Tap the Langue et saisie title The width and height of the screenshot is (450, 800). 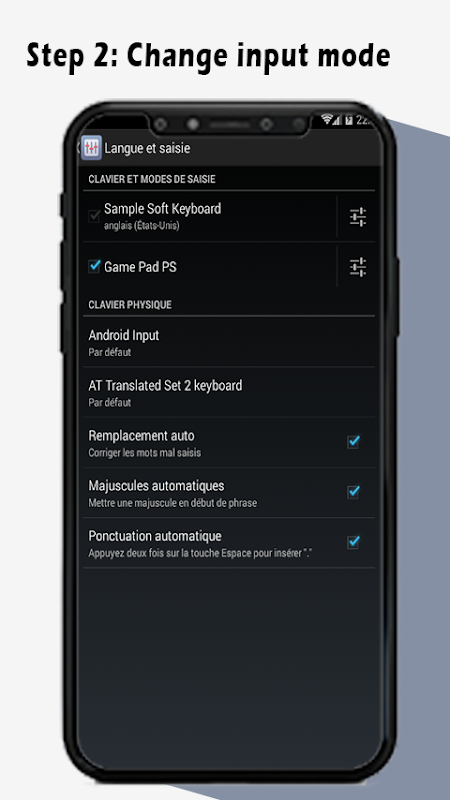[x=147, y=148]
